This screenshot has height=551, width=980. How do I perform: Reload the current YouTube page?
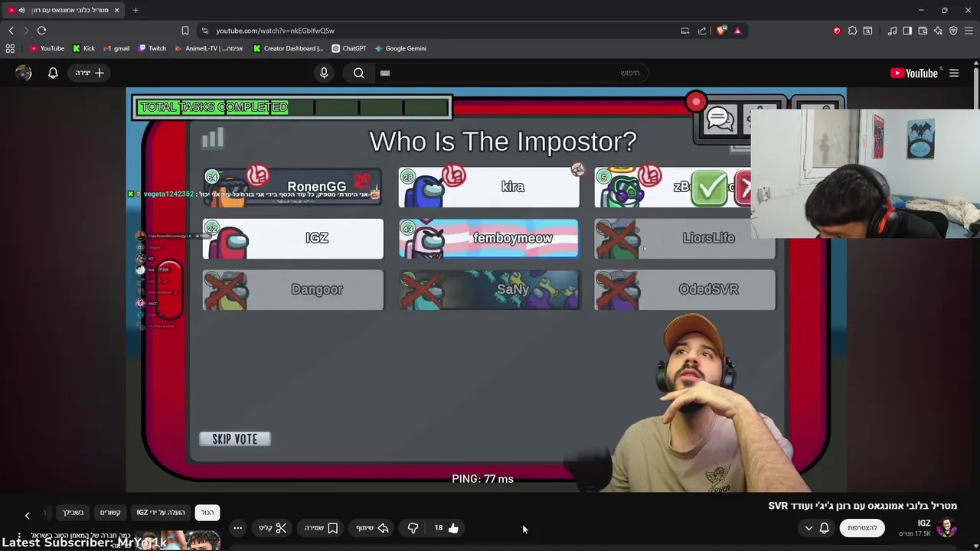(41, 31)
